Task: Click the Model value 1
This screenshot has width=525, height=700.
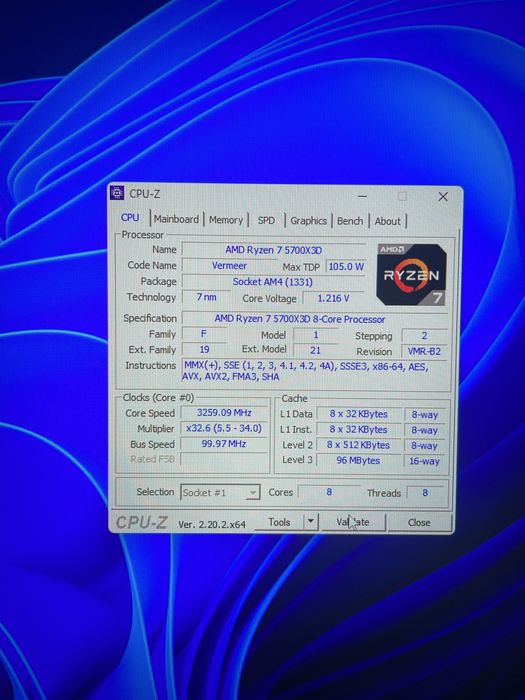Action: click(x=316, y=335)
